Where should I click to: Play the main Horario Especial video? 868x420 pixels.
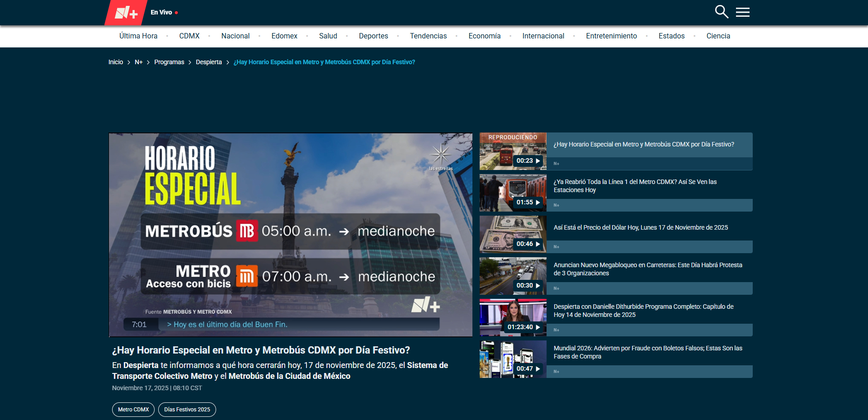[x=291, y=235]
